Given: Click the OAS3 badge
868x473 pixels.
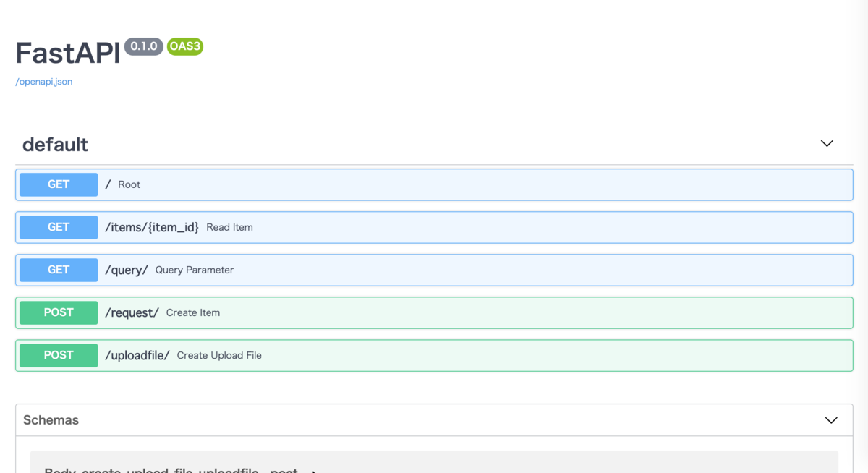Looking at the screenshot, I should click(x=185, y=46).
